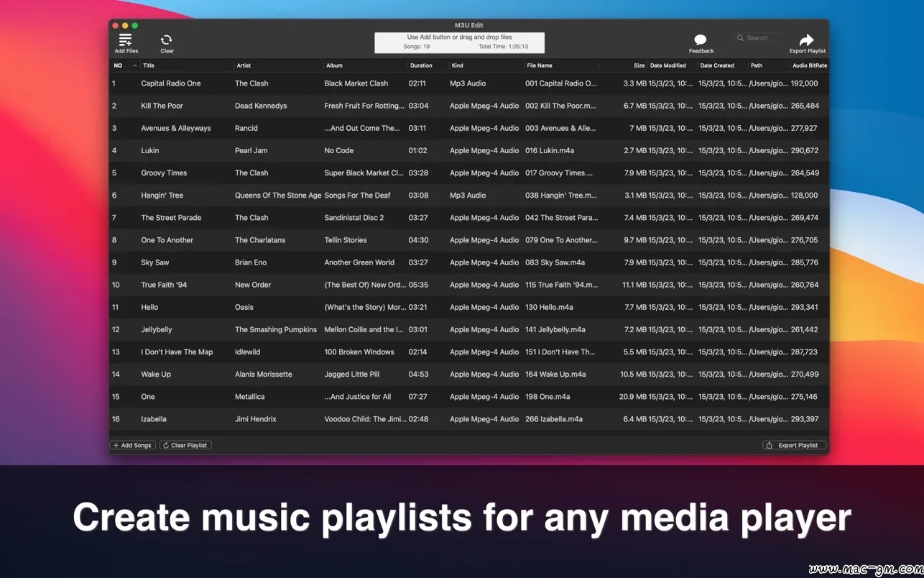Sort by the Audio BitRate column header
This screenshot has width=924, height=578.
pos(810,65)
